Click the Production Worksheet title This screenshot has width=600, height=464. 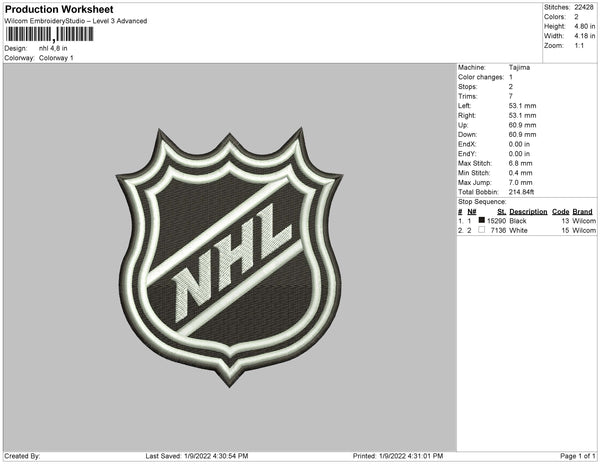(x=59, y=9)
